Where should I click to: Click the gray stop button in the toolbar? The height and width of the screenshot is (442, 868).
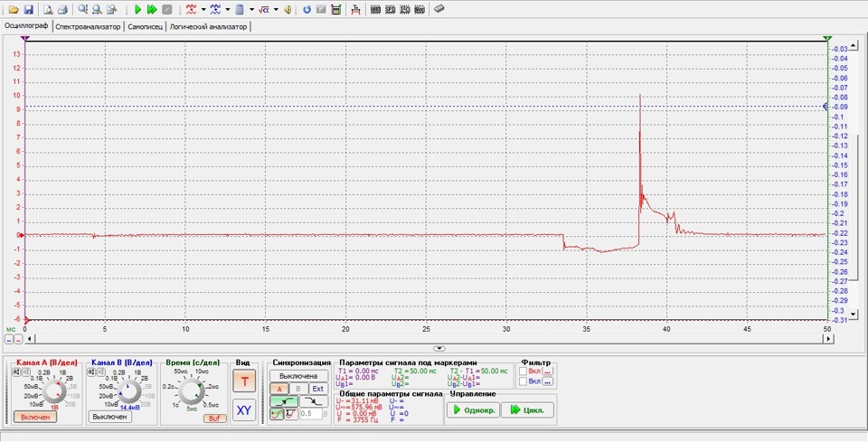point(166,9)
